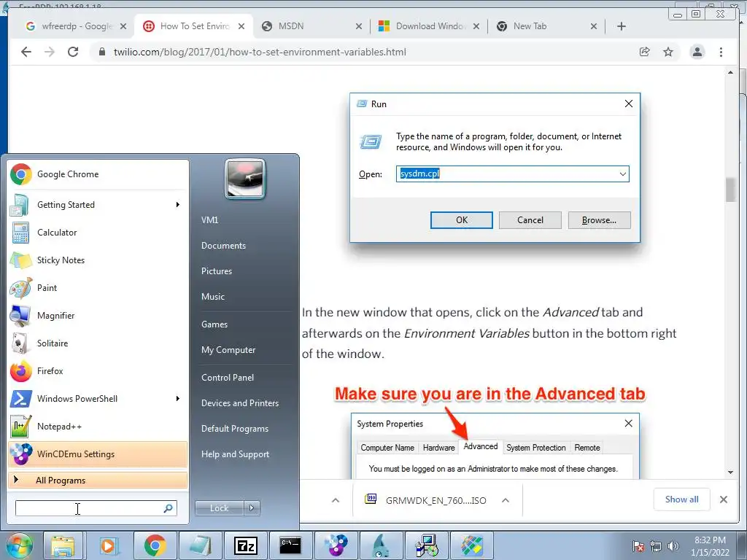Viewport: 747px width, 560px height.
Task: Open Sticky Notes in Start menu
Action: (98, 260)
